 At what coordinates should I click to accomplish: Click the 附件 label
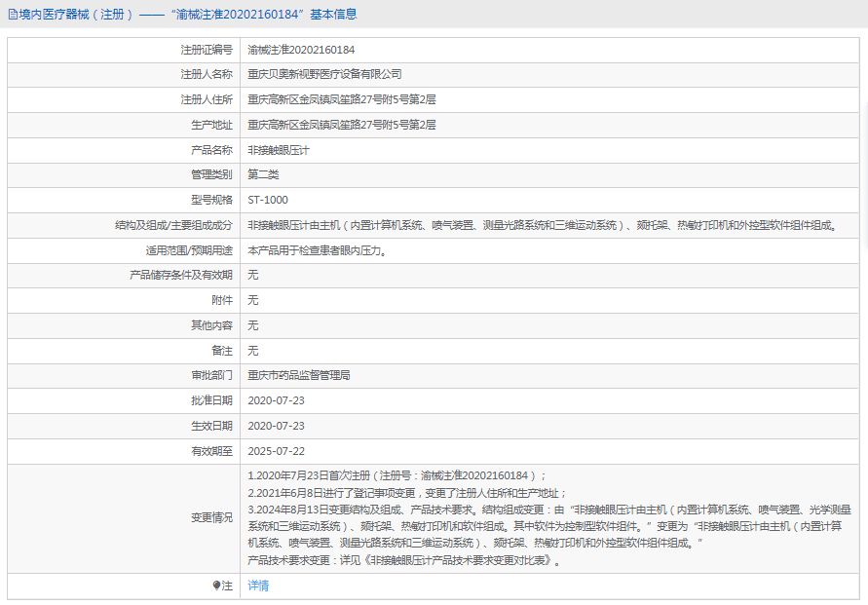point(222,300)
